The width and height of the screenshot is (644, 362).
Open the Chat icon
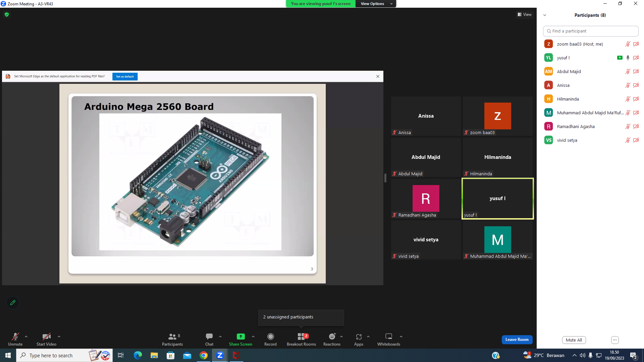tap(209, 336)
